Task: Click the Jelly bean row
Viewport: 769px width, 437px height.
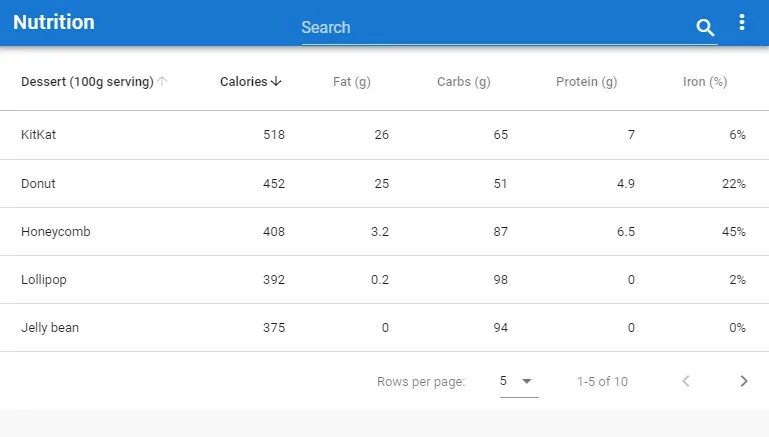Action: click(x=384, y=328)
